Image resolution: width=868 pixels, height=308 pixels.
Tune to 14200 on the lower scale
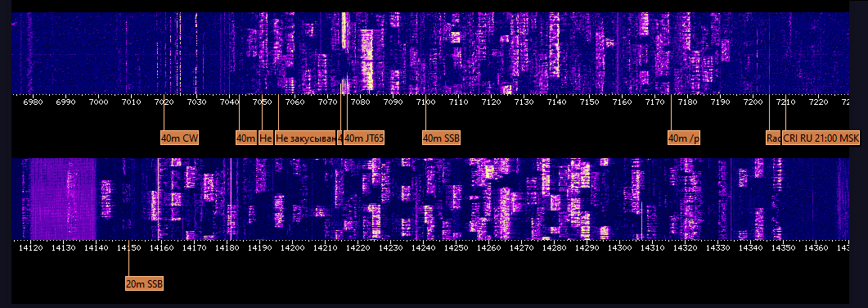tap(292, 248)
